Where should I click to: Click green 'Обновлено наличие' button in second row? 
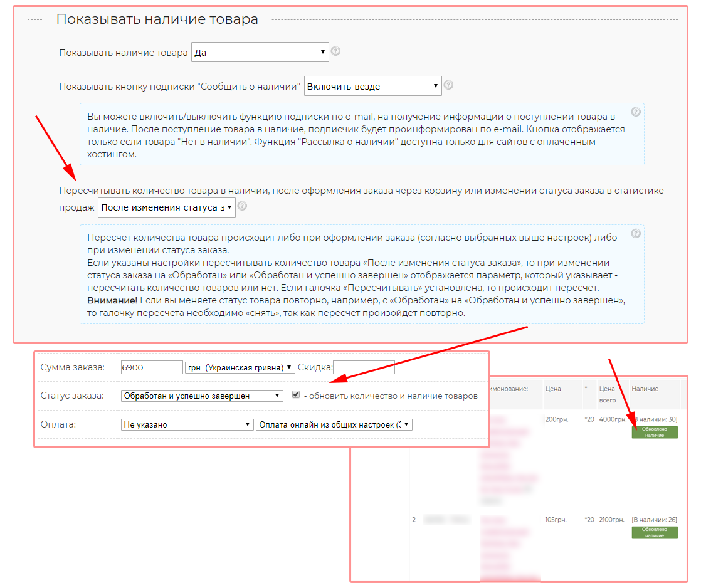[x=654, y=532]
